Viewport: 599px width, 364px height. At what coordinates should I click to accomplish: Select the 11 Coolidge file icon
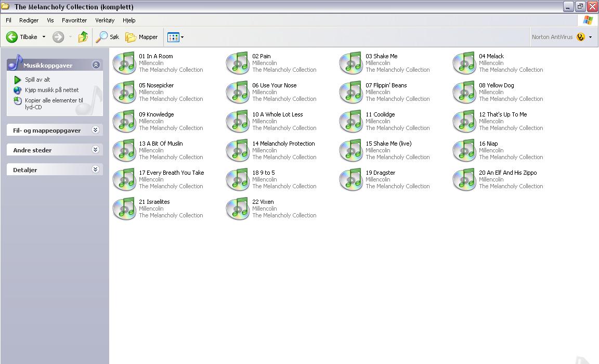(351, 121)
